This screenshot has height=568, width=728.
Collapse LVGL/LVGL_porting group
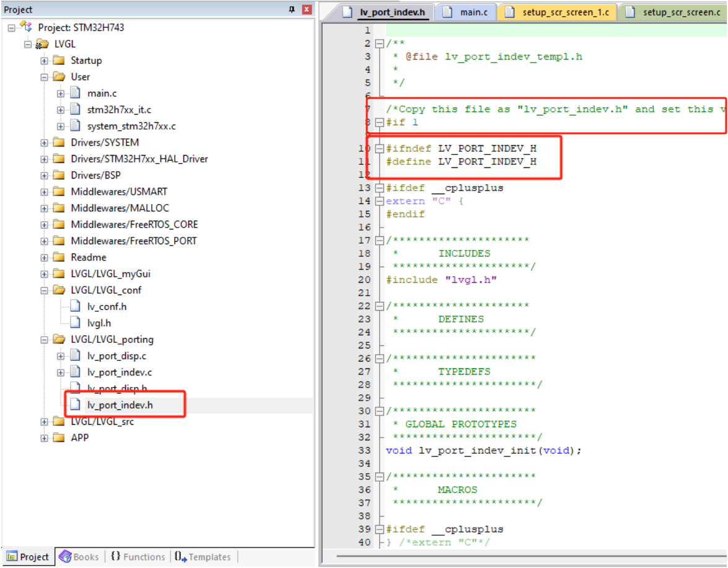click(44, 340)
